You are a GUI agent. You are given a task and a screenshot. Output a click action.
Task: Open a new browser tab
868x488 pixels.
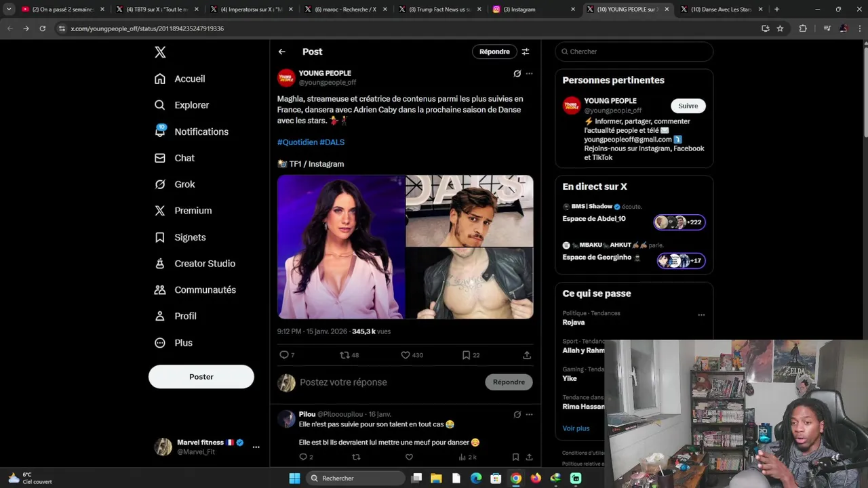tap(776, 9)
